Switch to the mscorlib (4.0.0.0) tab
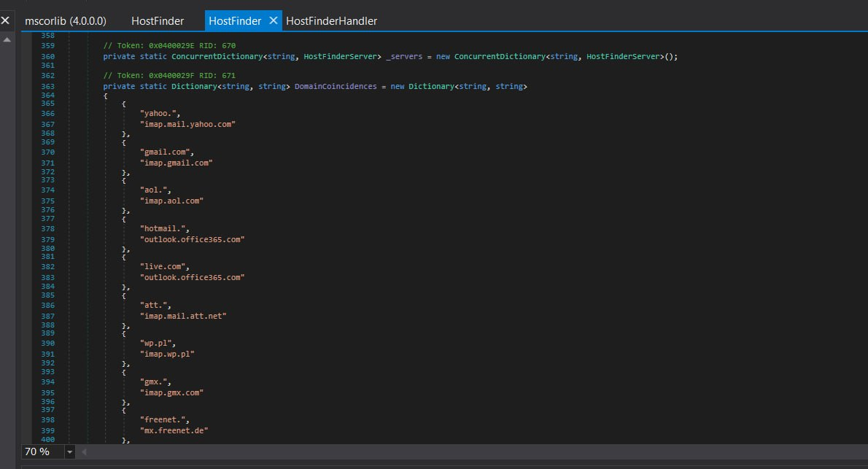This screenshot has width=868, height=469. tap(66, 21)
